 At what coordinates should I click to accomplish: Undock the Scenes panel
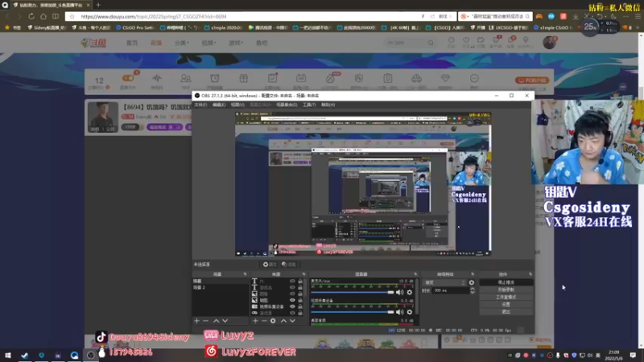click(x=246, y=274)
